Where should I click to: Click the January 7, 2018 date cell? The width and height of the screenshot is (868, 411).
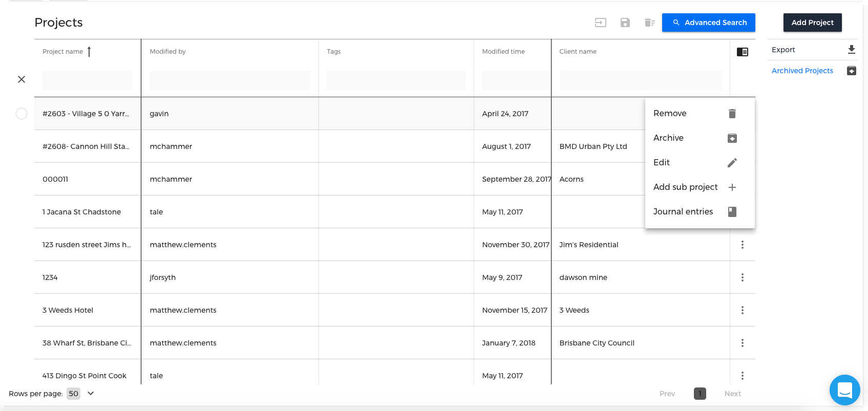coord(509,343)
